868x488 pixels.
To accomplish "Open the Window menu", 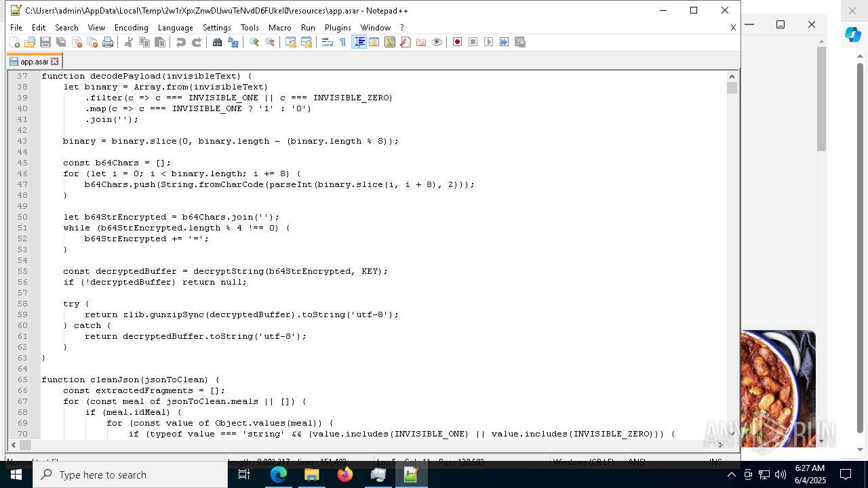I will [375, 28].
